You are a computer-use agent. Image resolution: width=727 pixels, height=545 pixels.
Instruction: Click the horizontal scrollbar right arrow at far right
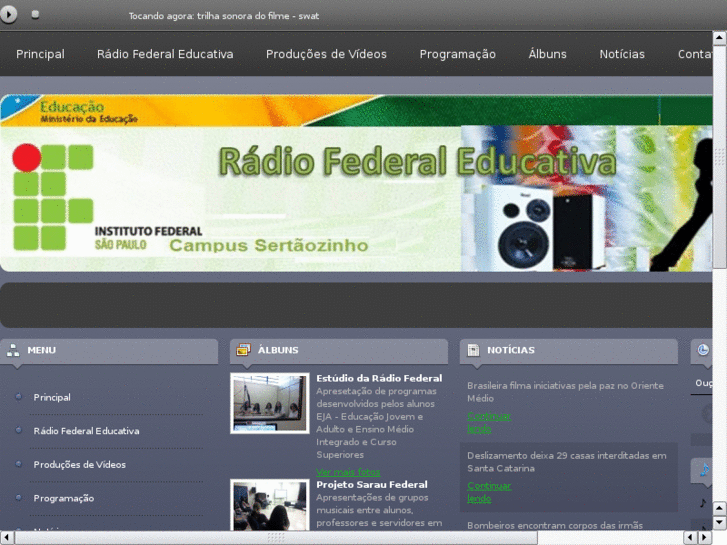(x=705, y=538)
